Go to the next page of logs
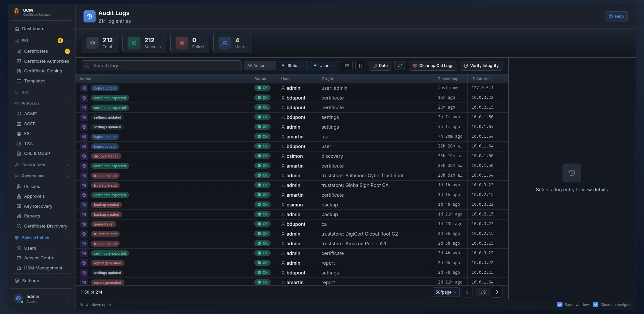The height and width of the screenshot is (314, 644). (497, 292)
